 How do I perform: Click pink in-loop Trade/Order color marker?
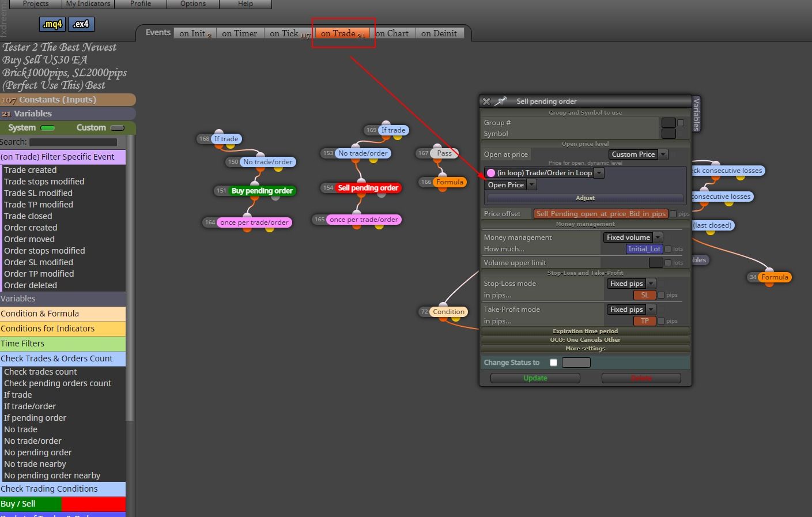point(491,173)
